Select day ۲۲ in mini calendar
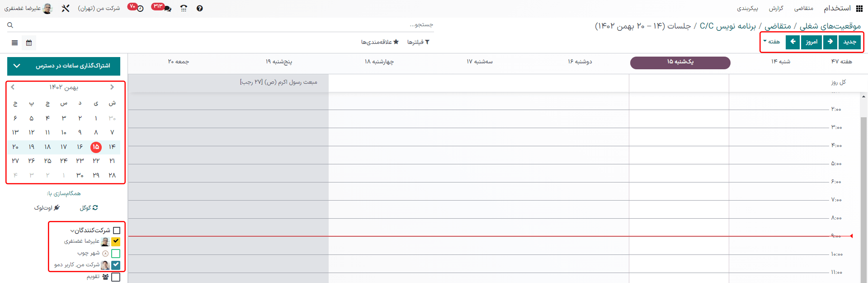Screen dimensions: 868x283 tap(96, 161)
